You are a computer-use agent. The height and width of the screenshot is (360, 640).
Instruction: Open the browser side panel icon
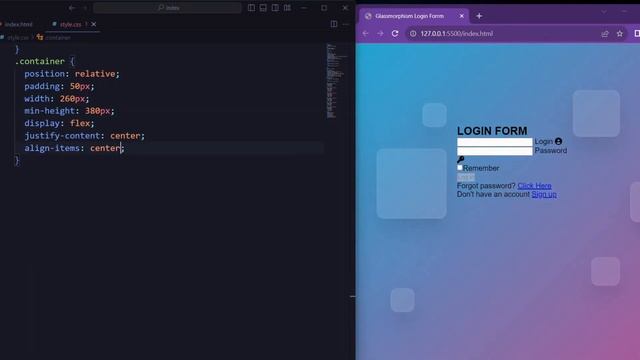point(636,33)
